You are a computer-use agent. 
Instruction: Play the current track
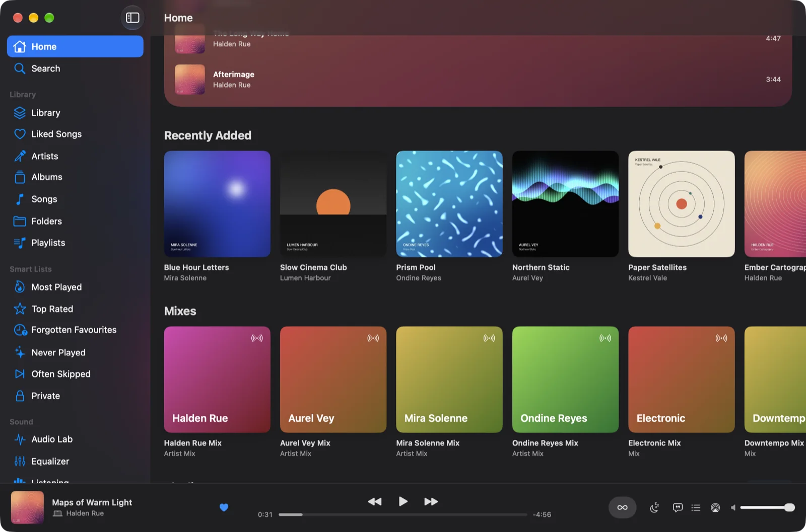pyautogui.click(x=403, y=501)
